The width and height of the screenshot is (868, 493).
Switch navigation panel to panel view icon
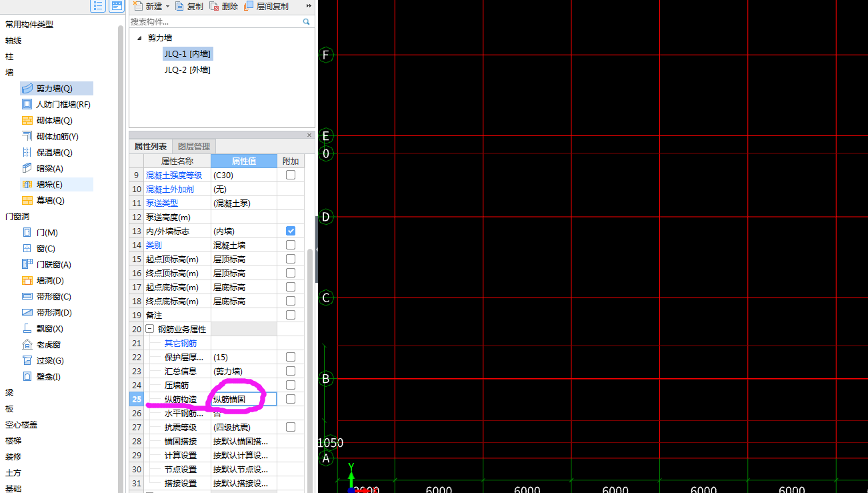(x=117, y=6)
